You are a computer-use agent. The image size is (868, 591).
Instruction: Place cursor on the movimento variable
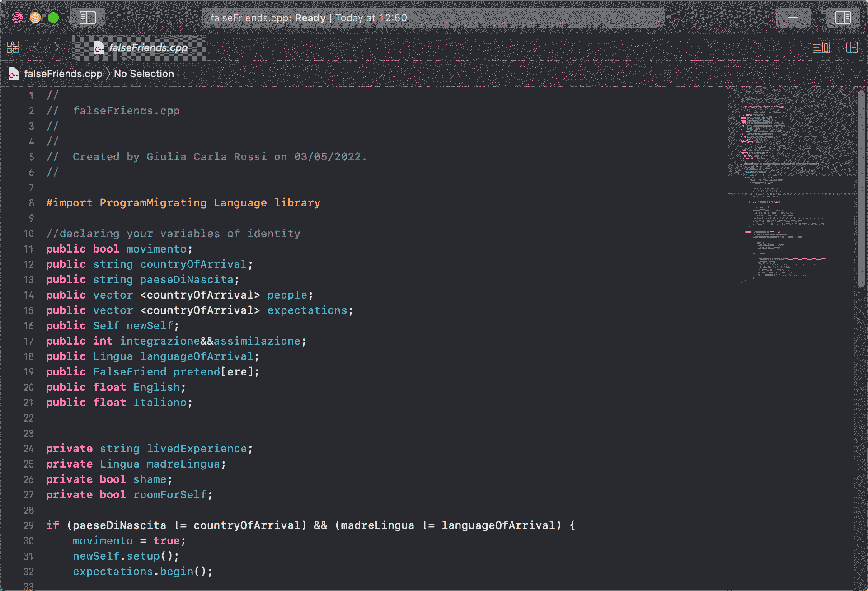(156, 249)
